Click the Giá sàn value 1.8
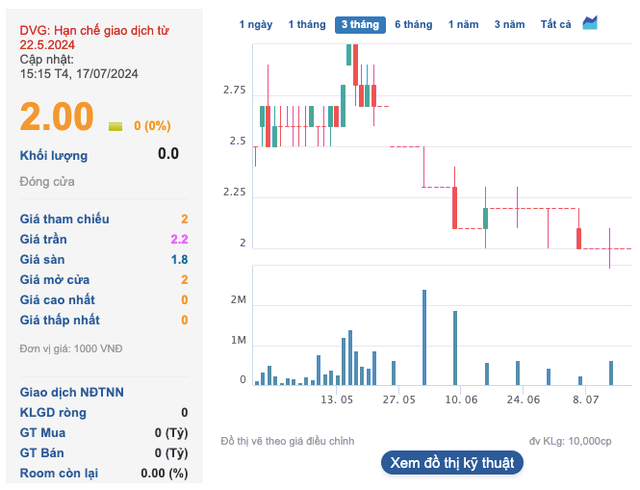The height and width of the screenshot is (490, 640). (179, 260)
